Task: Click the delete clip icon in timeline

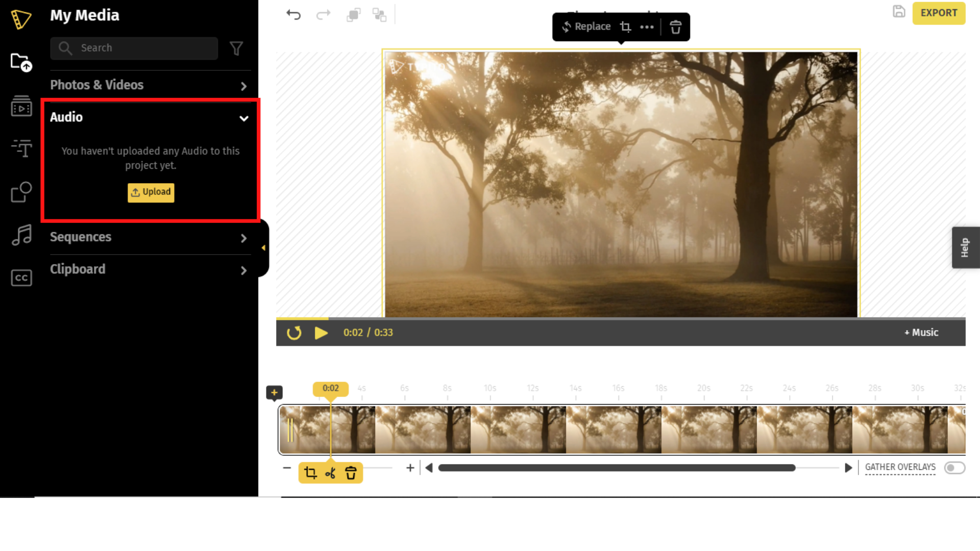Action: 351,473
